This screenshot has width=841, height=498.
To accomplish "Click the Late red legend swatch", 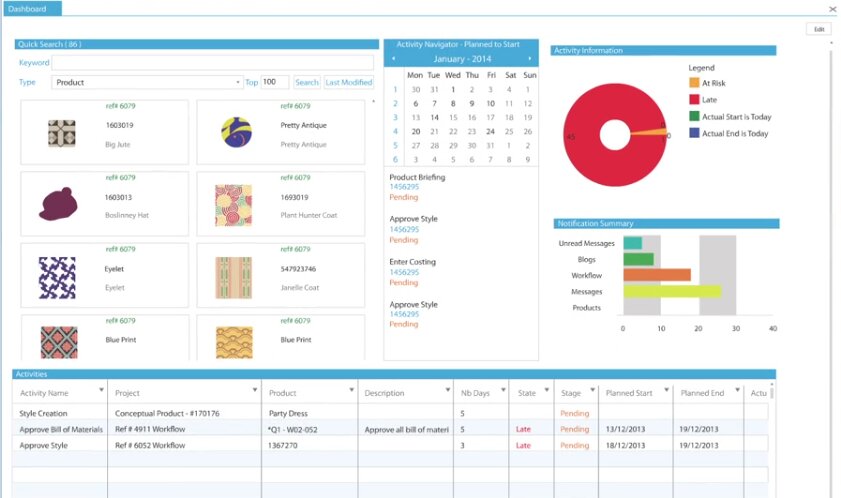I will pyautogui.click(x=694, y=100).
